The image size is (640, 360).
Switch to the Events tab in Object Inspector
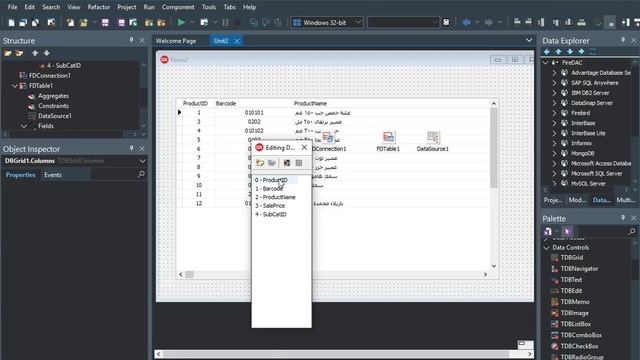(x=53, y=175)
